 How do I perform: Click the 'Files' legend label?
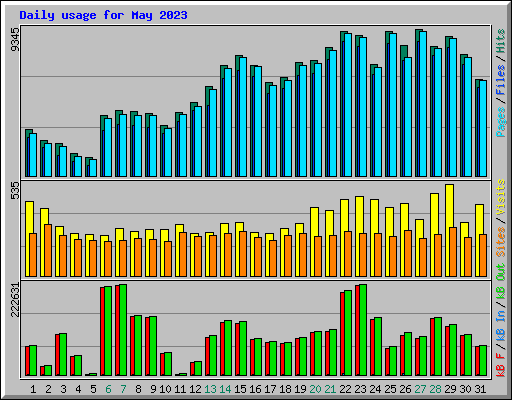point(501,80)
